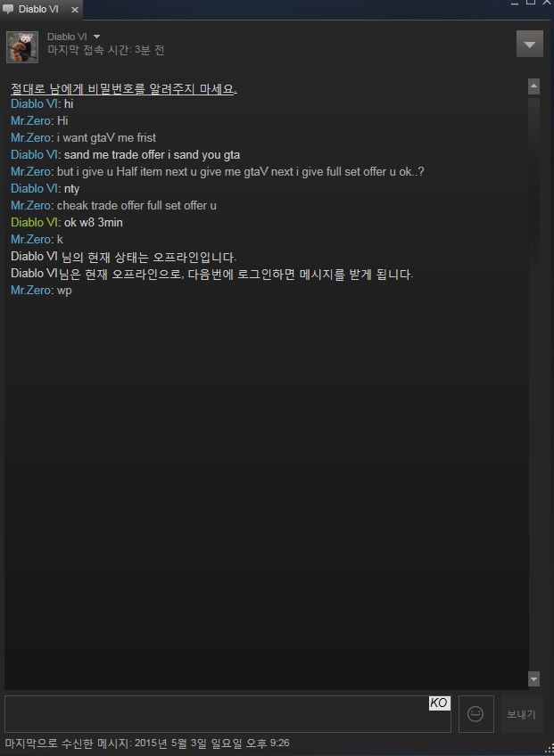Screen dimensions: 554x756
Task: Click the scroll down arrow of chat
Action: (x=533, y=678)
